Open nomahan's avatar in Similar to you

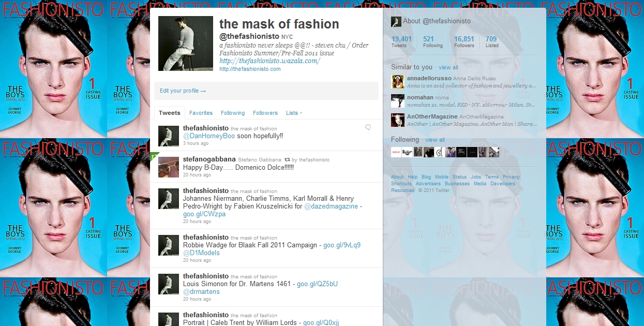(x=398, y=100)
